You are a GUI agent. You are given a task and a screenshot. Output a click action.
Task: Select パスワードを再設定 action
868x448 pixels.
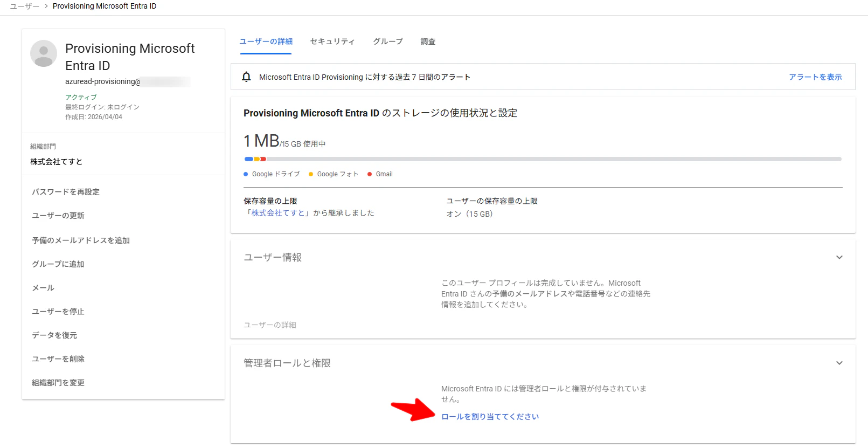(66, 192)
